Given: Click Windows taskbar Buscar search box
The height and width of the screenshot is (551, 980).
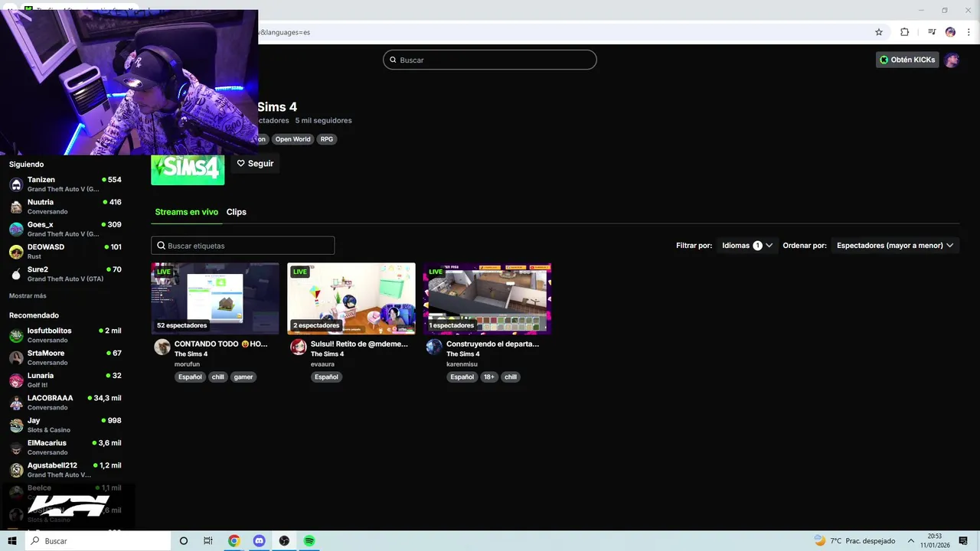Looking at the screenshot, I should coord(98,541).
